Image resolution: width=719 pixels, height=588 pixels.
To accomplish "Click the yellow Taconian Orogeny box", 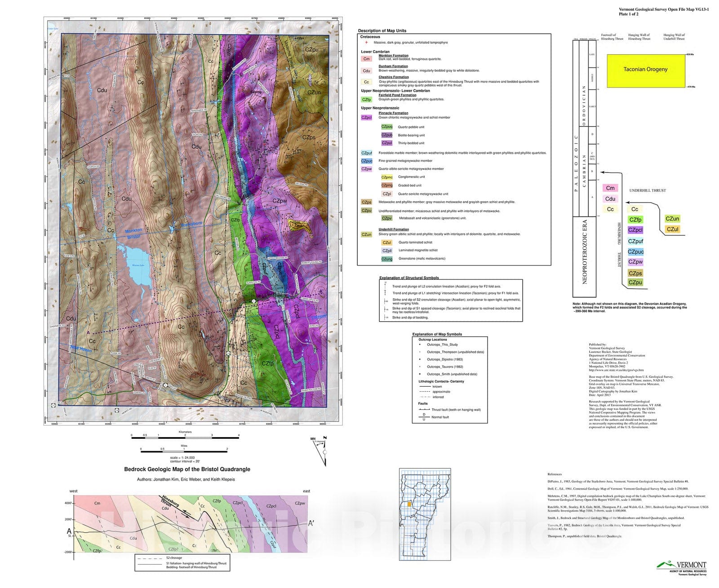I will coord(646,69).
